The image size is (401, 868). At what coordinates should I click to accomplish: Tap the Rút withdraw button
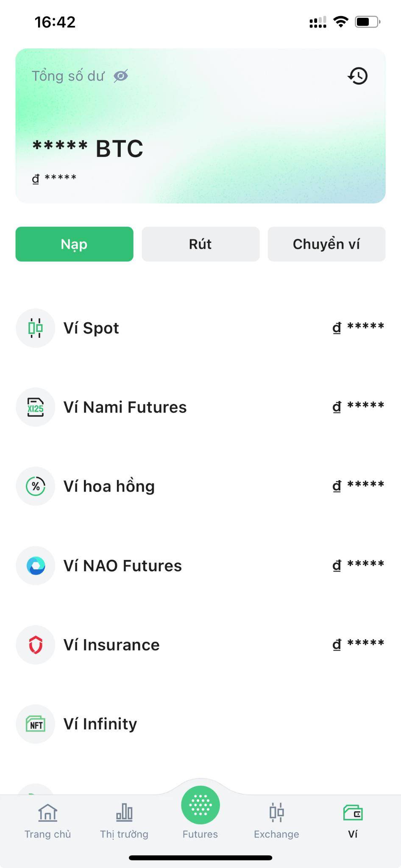coord(200,244)
